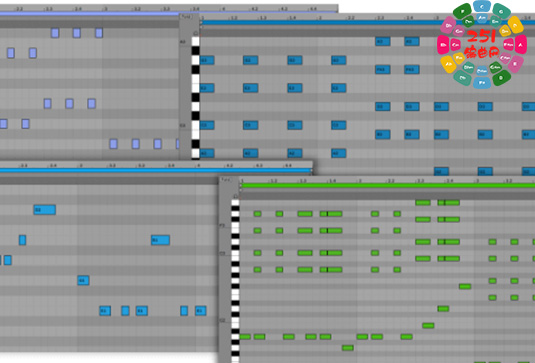
Task: Click bar 4 marker on bottom-left editor ruler
Action: [x=199, y=165]
